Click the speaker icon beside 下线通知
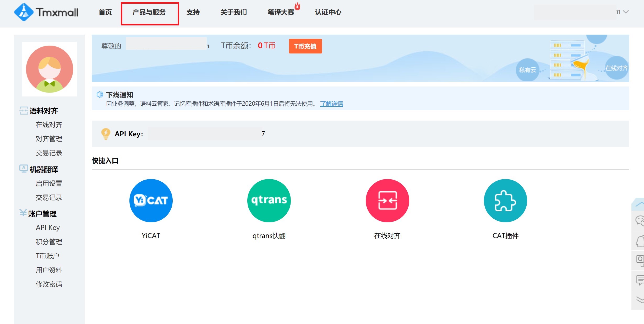This screenshot has height=324, width=644. [x=100, y=94]
